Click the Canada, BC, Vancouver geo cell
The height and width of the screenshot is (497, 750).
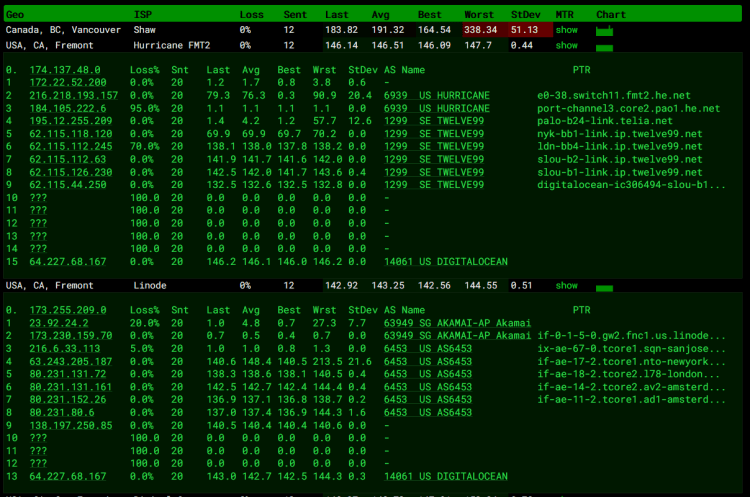click(x=63, y=30)
